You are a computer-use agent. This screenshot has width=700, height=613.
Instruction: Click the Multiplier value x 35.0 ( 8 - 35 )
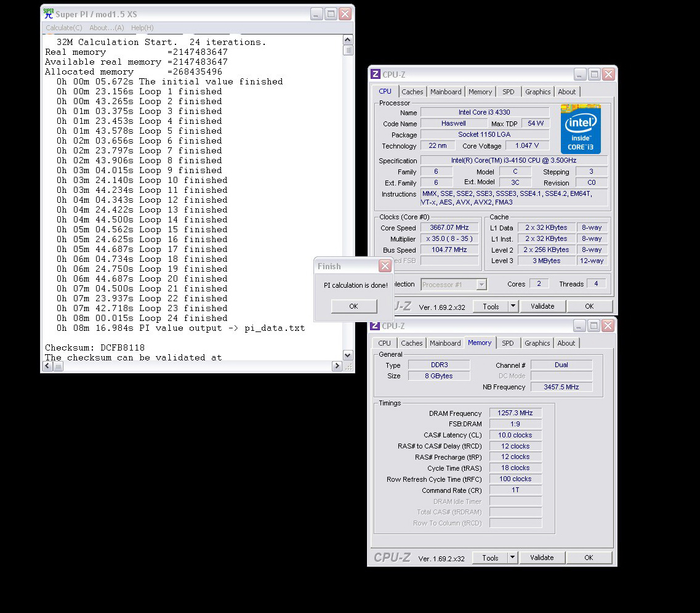tap(449, 238)
